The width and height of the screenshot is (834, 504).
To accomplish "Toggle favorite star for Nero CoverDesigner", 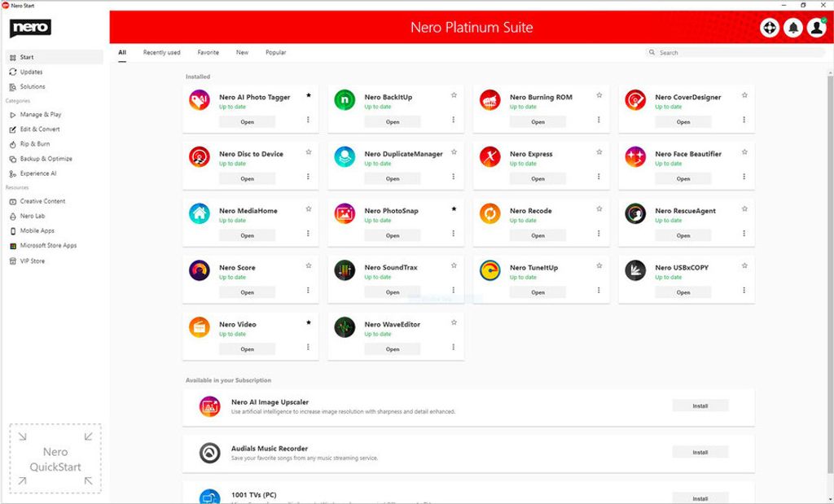I will 744,96.
